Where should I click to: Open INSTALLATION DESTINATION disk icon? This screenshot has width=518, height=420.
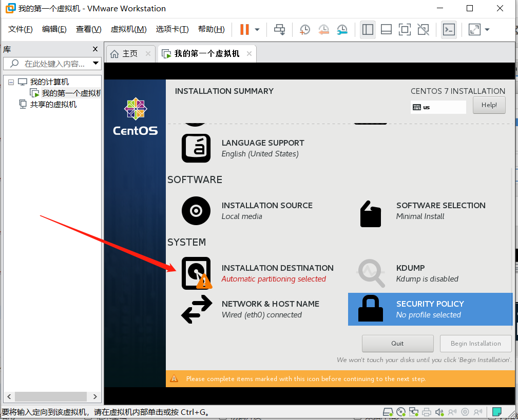pyautogui.click(x=196, y=273)
